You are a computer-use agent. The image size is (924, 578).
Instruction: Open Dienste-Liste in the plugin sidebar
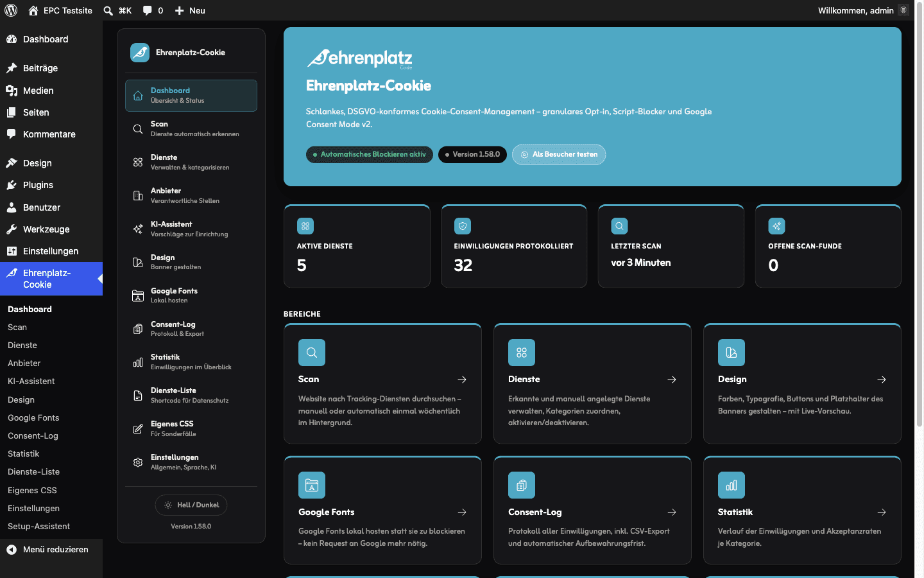(x=191, y=396)
